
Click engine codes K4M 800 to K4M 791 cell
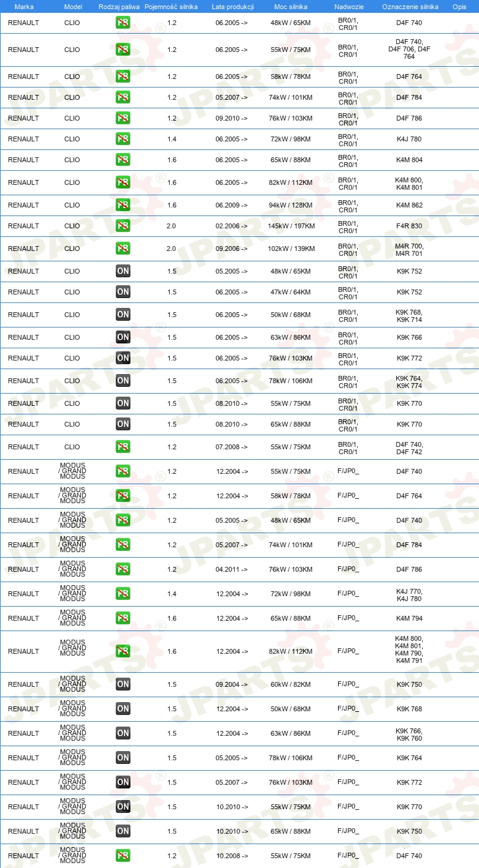[x=409, y=649]
